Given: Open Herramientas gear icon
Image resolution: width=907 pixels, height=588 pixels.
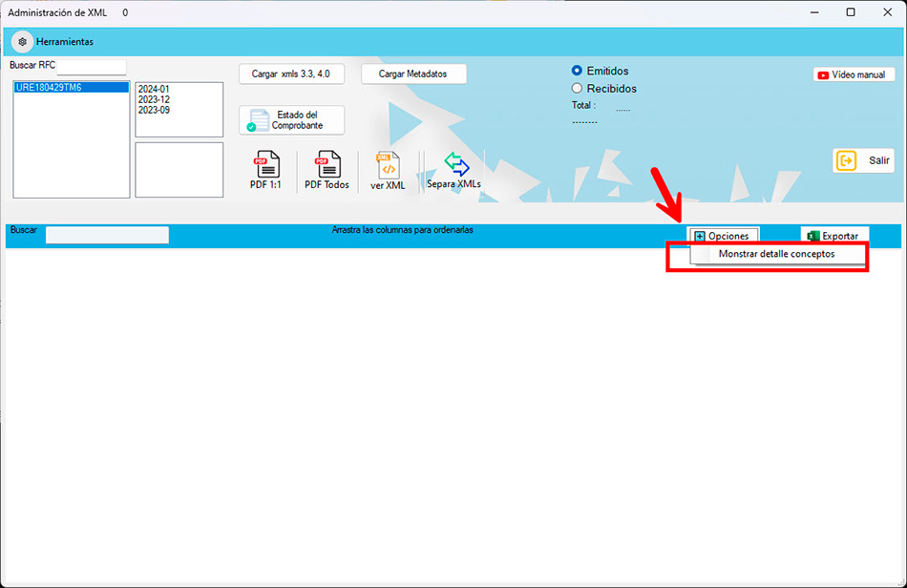Looking at the screenshot, I should [23, 42].
